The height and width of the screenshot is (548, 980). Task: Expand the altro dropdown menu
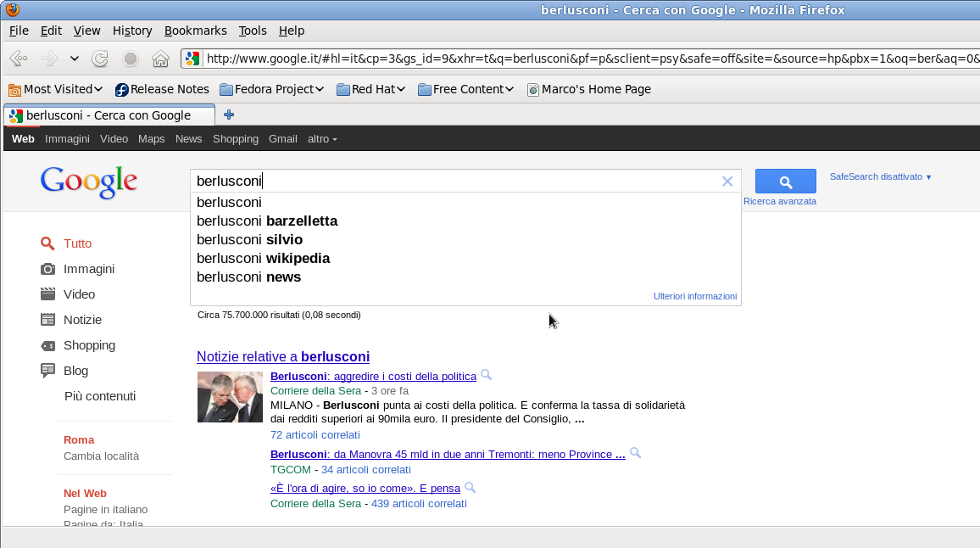pyautogui.click(x=322, y=139)
